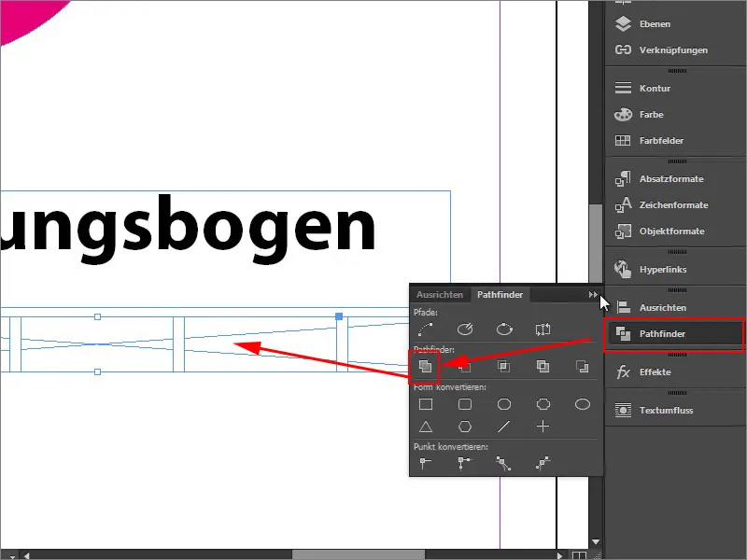Click the Corner convert-point icon
Viewport: 747px width, 560px height.
point(465,462)
